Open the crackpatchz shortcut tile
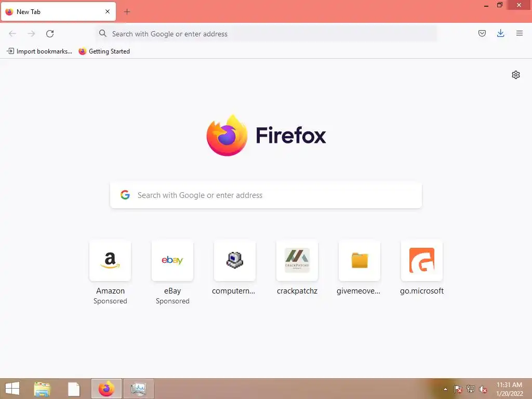Image resolution: width=532 pixels, height=399 pixels. click(297, 261)
